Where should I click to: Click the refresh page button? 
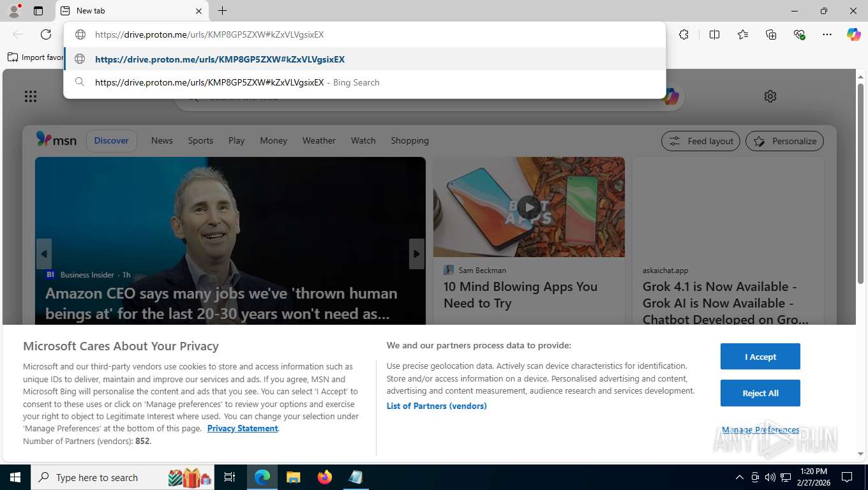tap(46, 34)
